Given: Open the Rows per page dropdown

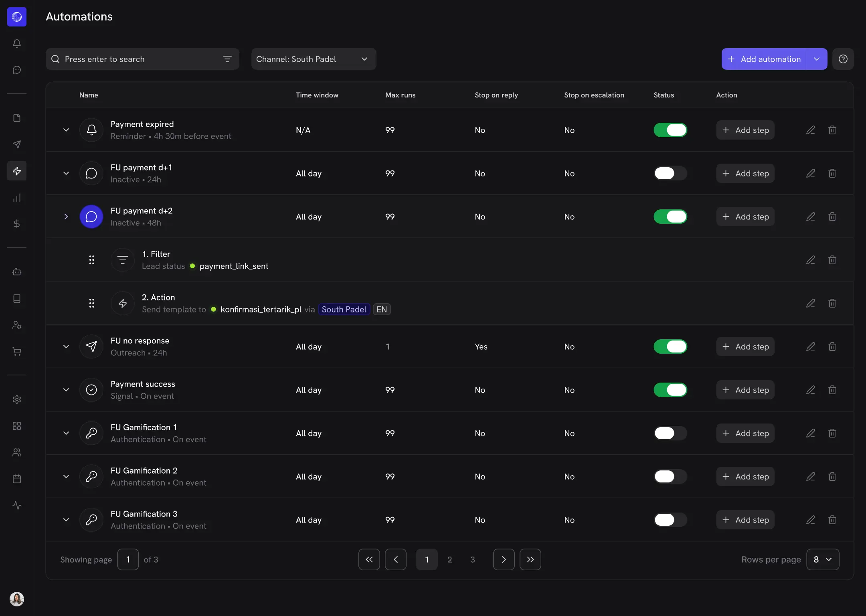Looking at the screenshot, I should coord(823,559).
